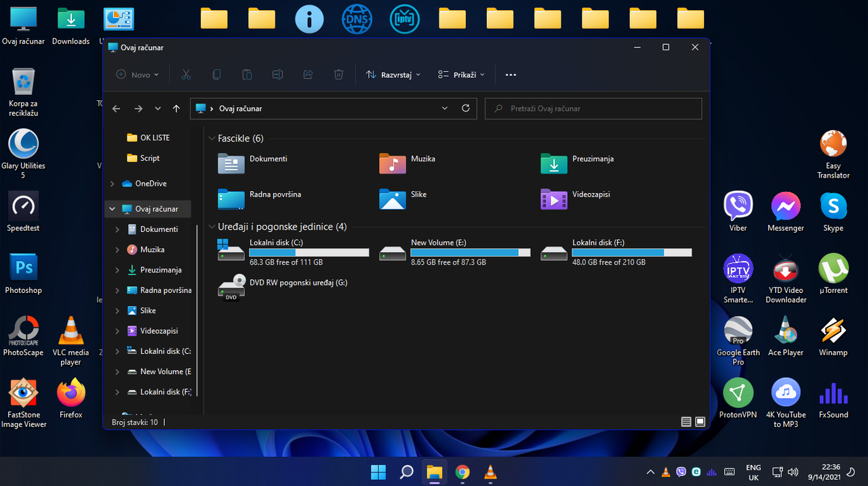Go back with the left arrow button

point(116,108)
